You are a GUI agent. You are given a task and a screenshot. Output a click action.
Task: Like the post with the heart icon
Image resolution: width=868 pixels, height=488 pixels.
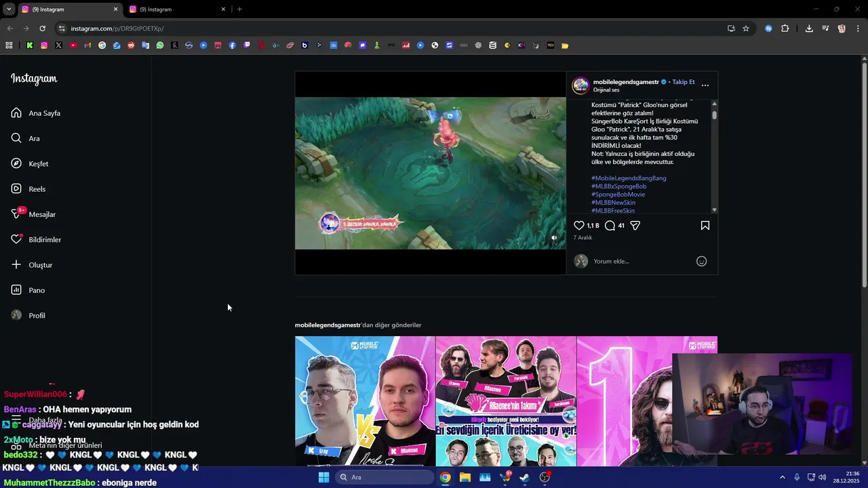[578, 226]
